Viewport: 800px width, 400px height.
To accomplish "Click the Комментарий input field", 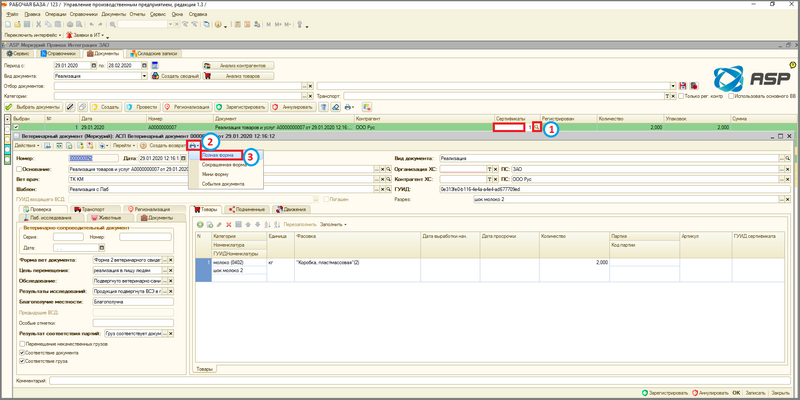I will tap(420, 381).
